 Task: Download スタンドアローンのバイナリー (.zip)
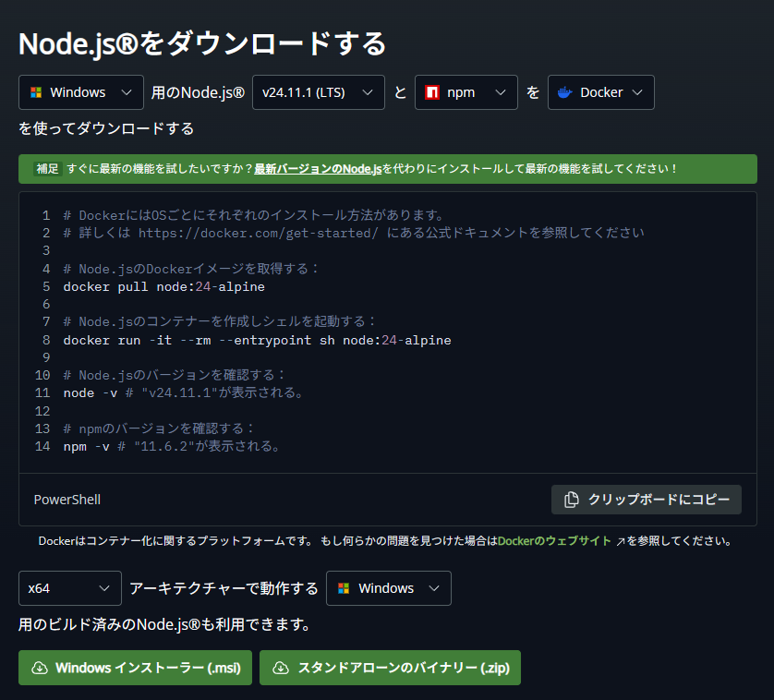(x=390, y=668)
